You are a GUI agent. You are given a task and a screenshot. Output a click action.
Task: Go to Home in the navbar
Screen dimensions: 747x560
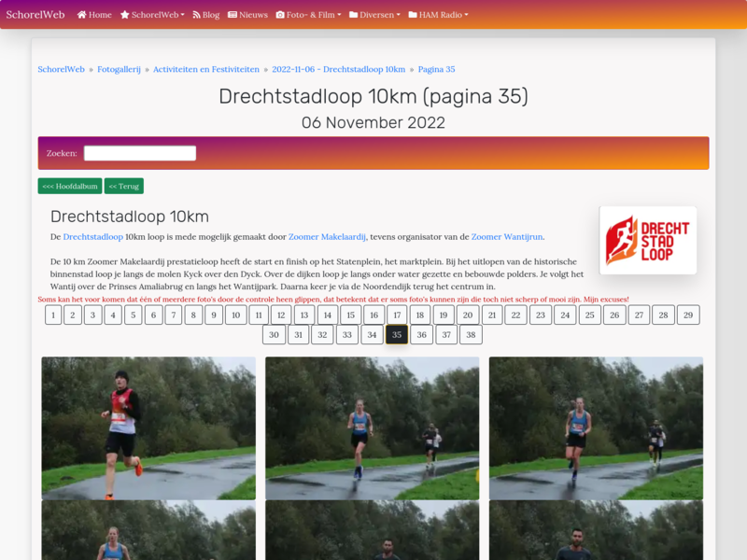[x=94, y=15]
